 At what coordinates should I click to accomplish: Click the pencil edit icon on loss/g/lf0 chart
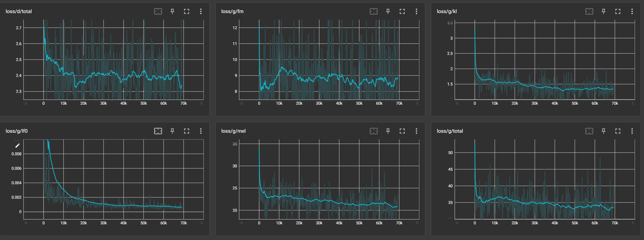[x=18, y=146]
